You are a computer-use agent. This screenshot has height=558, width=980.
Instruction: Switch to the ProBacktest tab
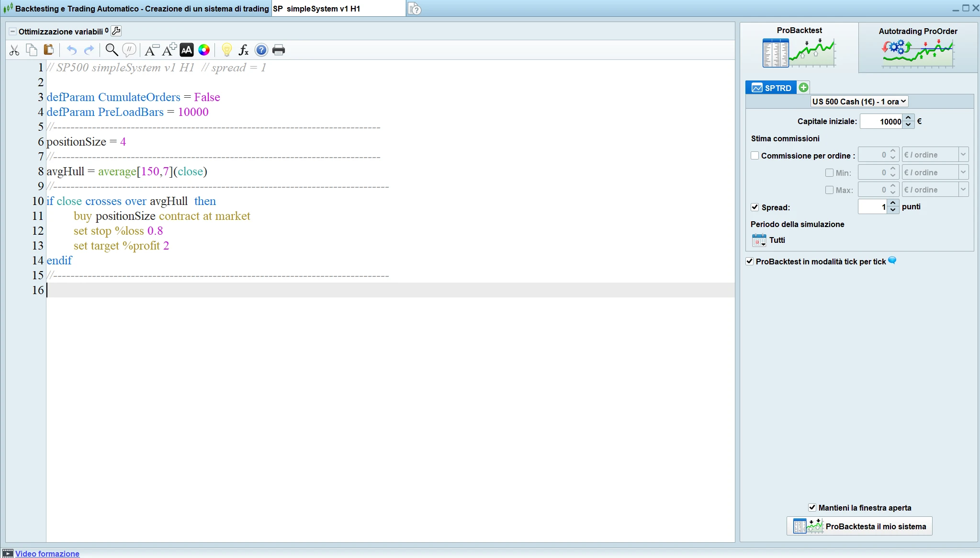pos(799,47)
